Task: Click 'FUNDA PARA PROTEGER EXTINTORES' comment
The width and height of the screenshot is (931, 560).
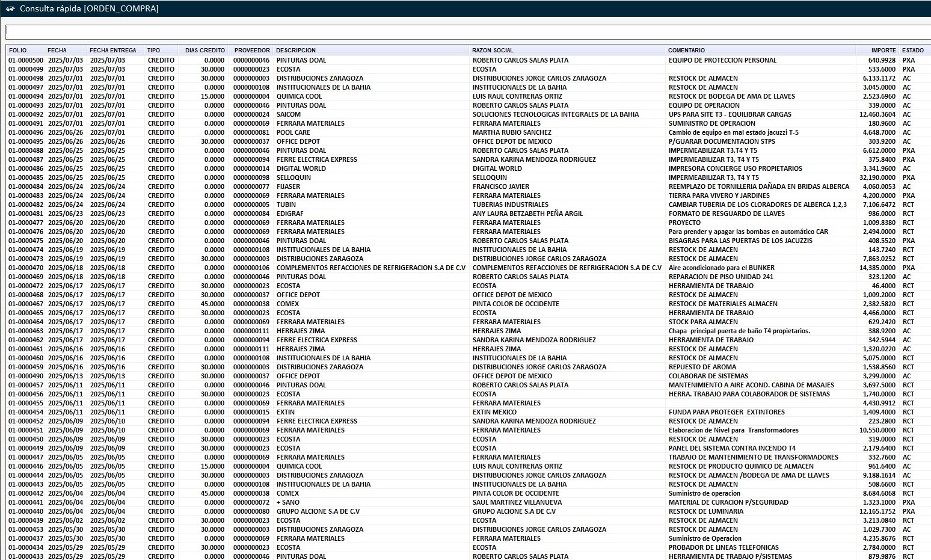Action: pos(727,412)
